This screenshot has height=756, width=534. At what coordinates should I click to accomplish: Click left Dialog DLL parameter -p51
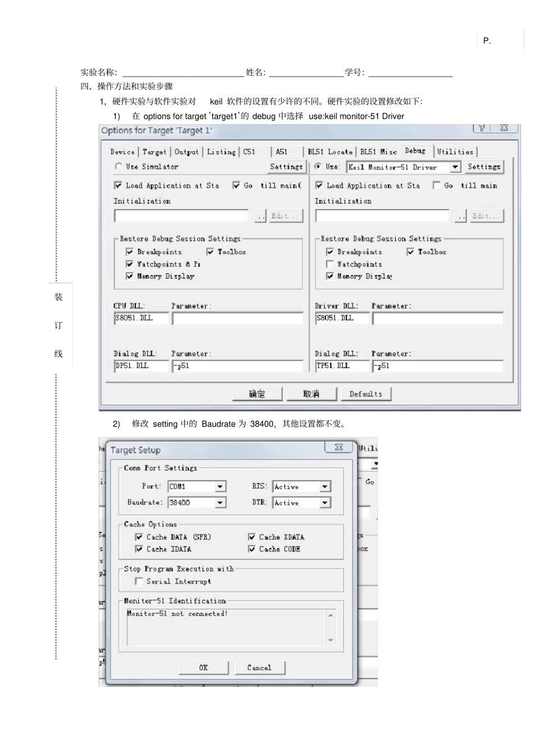coord(238,366)
